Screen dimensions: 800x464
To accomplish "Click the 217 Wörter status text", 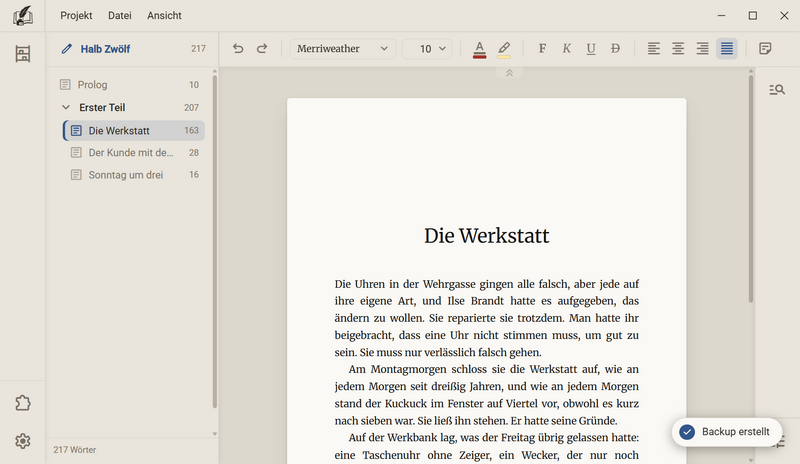I will [x=74, y=450].
